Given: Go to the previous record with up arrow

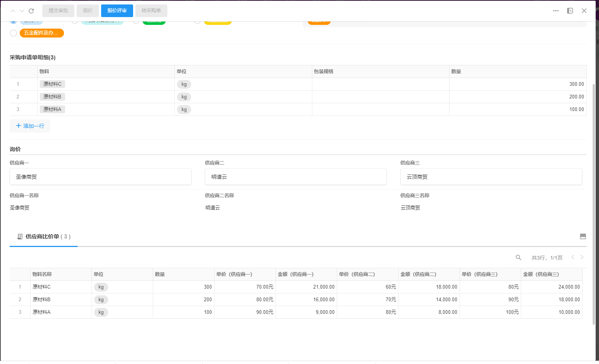Looking at the screenshot, I should click(x=13, y=11).
